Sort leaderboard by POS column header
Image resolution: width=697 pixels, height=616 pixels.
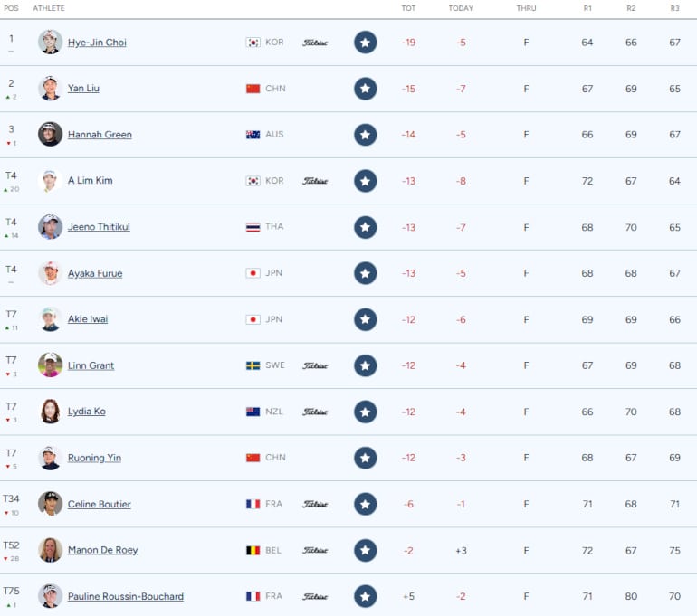click(x=11, y=8)
